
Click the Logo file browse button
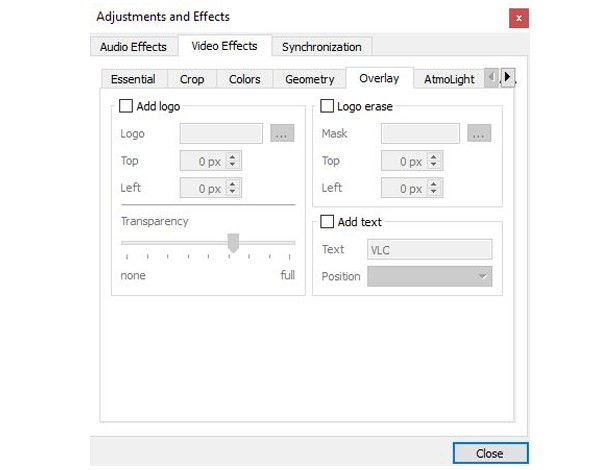coord(281,133)
